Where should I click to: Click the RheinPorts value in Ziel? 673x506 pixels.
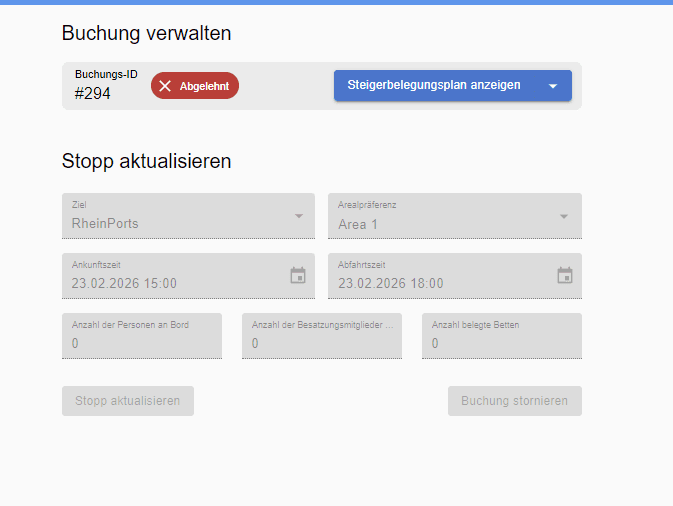(x=105, y=224)
